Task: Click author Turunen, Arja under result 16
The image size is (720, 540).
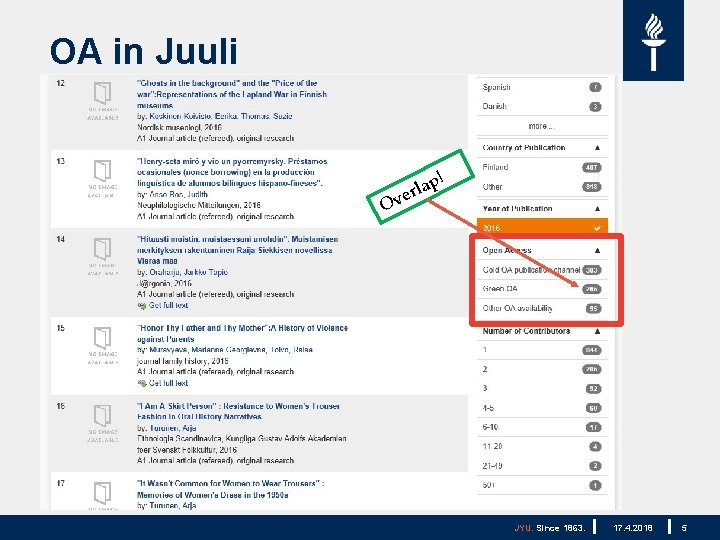Action: click(x=173, y=428)
